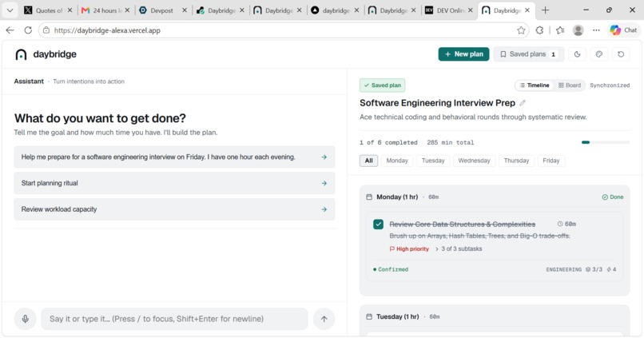Click the 60m clock duration on task
Screen dimensions: 644x338
(x=566, y=224)
